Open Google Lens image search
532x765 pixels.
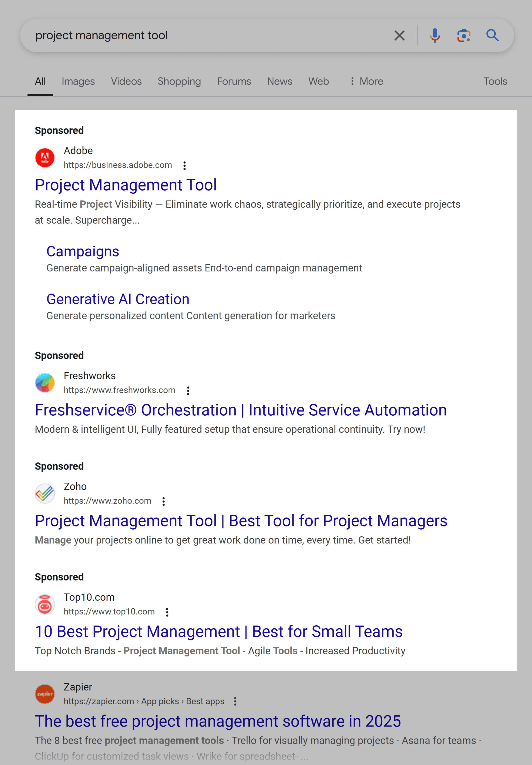[464, 35]
